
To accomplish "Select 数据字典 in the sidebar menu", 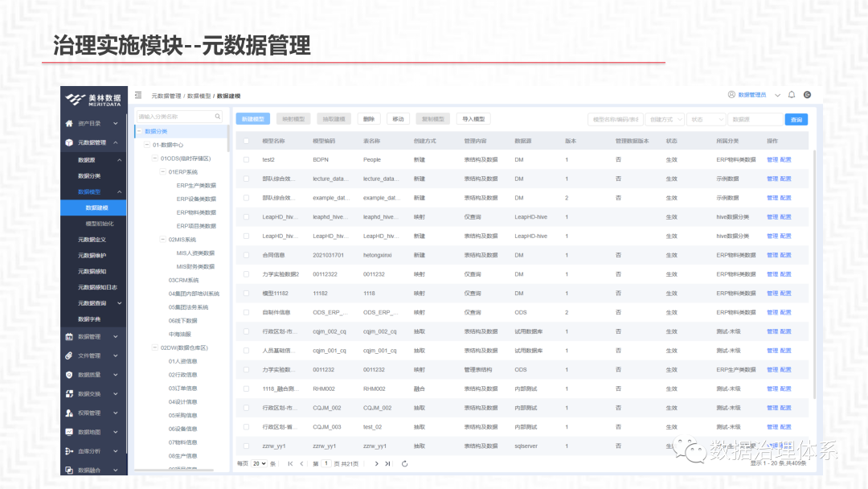I will (89, 319).
